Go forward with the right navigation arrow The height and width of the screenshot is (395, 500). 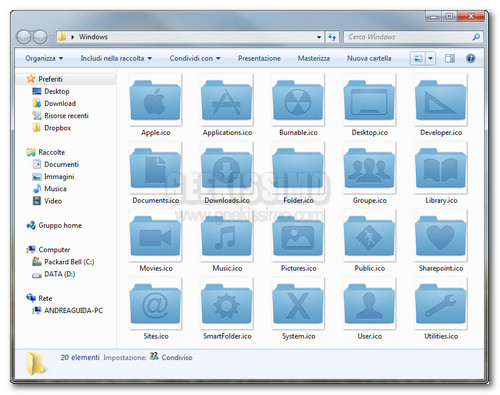pyautogui.click(x=40, y=37)
